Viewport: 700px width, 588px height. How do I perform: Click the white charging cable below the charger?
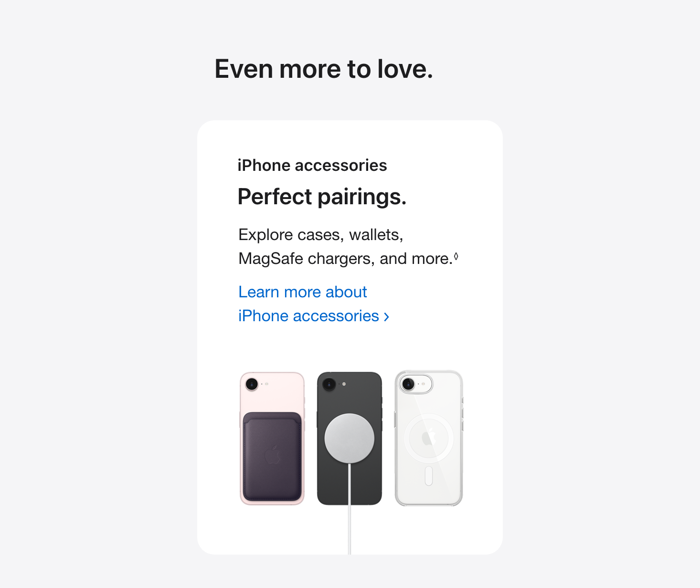pos(350,508)
